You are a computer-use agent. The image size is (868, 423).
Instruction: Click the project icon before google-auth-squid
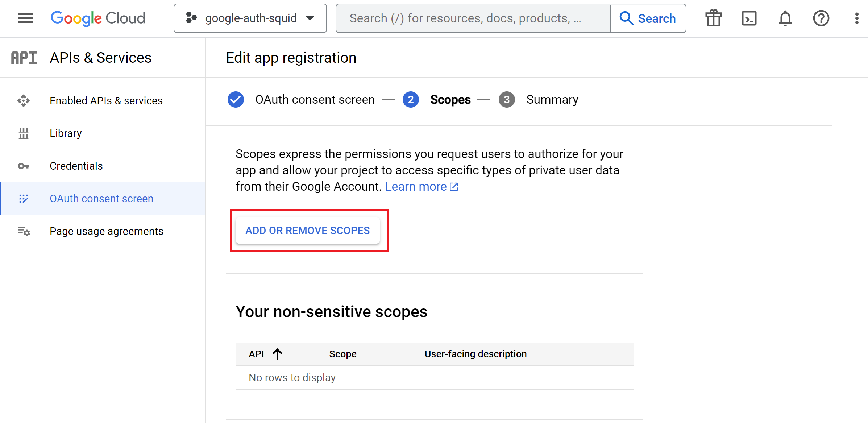tap(191, 17)
